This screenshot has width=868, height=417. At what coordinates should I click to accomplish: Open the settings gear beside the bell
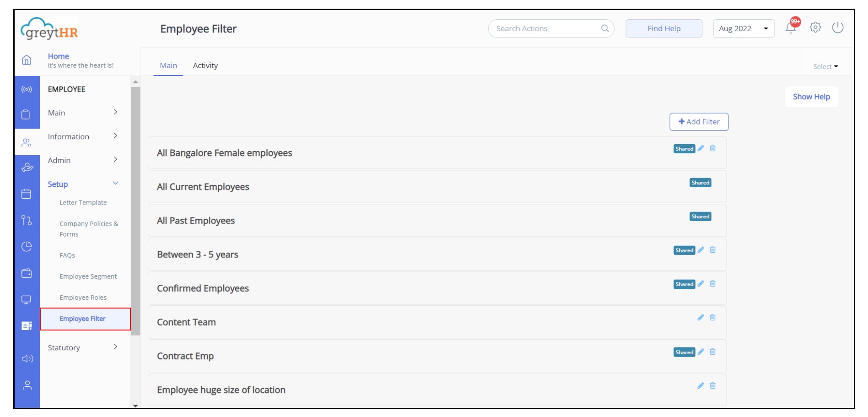815,28
